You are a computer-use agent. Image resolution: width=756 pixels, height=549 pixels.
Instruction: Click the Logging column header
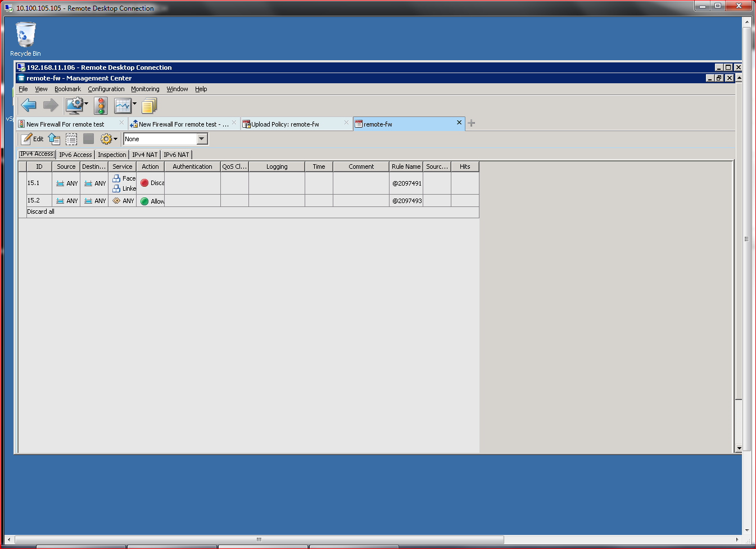277,166
